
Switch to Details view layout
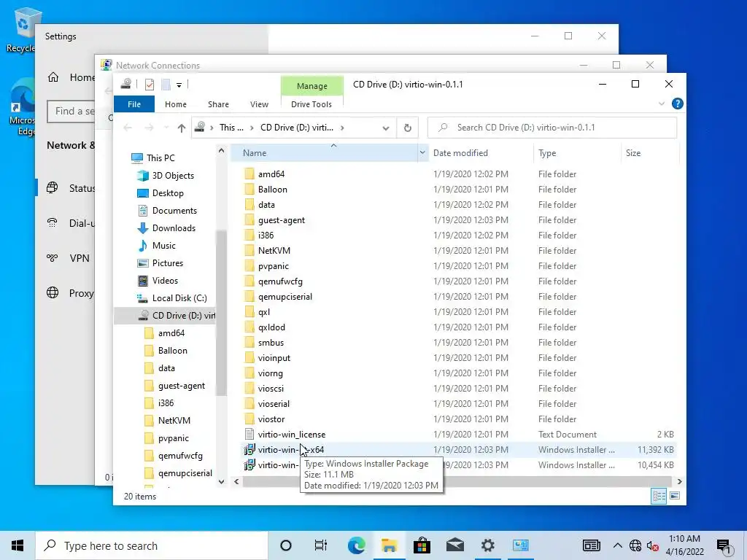659,496
